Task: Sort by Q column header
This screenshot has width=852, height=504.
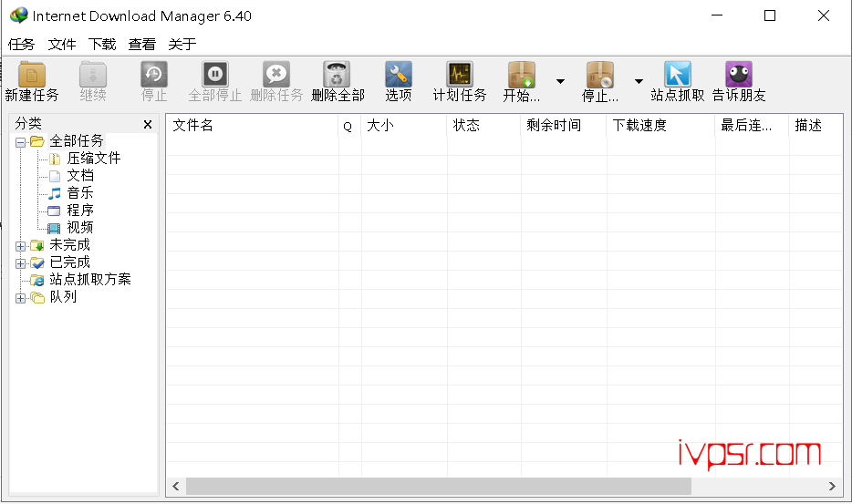Action: 349,126
